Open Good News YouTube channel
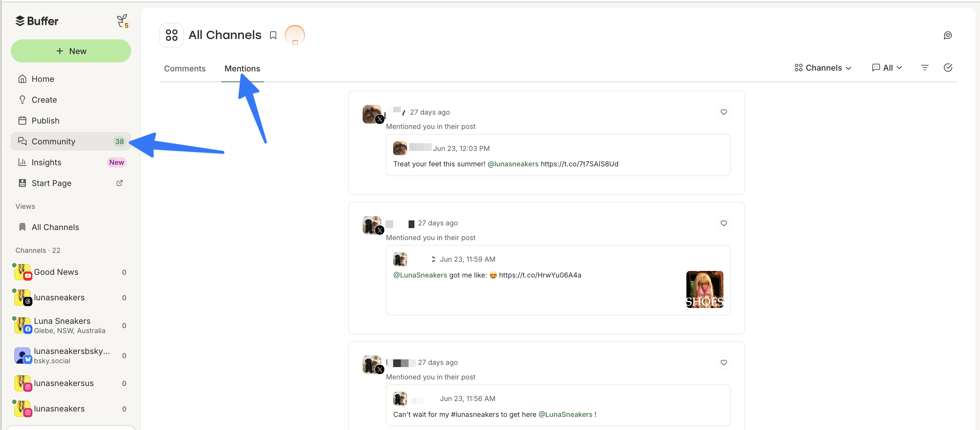This screenshot has width=980, height=430. click(71, 272)
